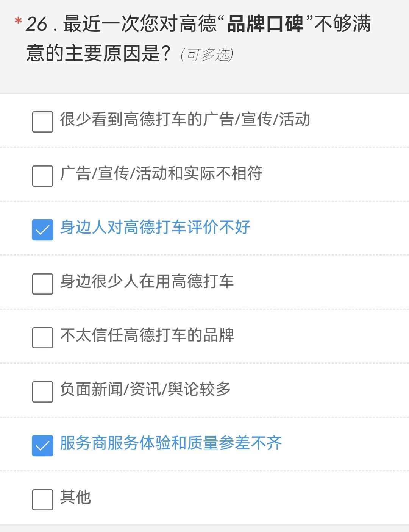Click the (可多选) hint text
This screenshot has height=532, width=409.
(x=207, y=55)
